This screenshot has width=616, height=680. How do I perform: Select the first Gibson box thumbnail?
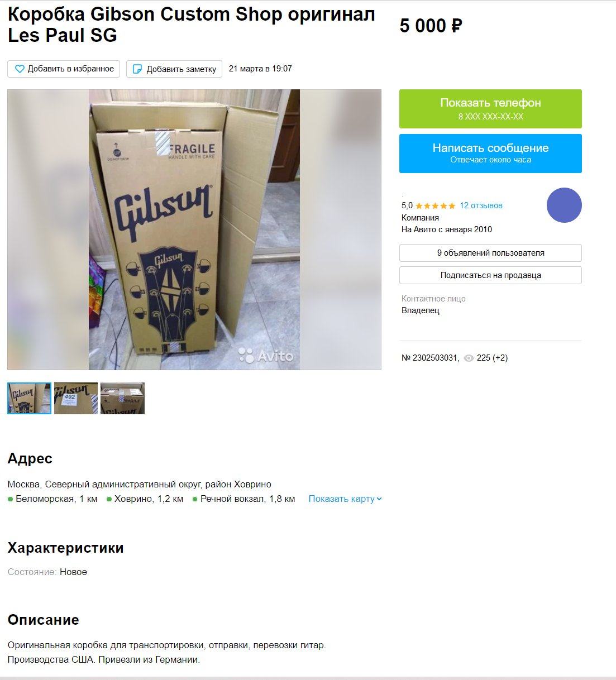point(29,398)
